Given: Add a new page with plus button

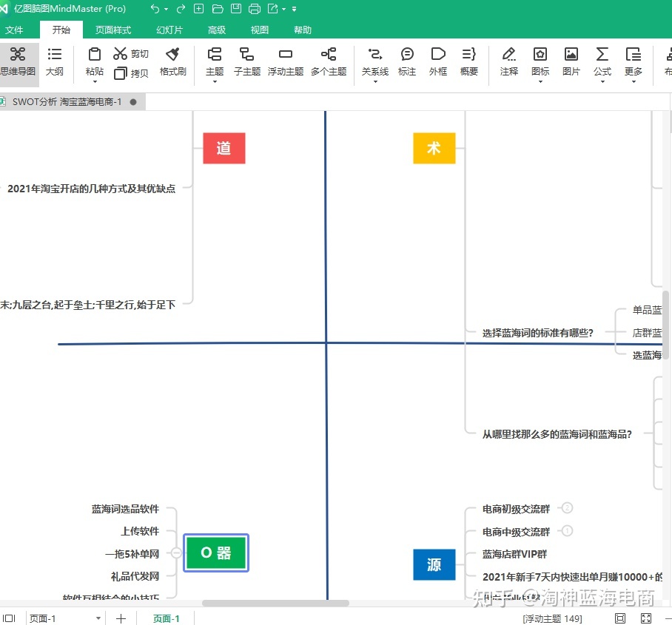Looking at the screenshot, I should (x=121, y=618).
